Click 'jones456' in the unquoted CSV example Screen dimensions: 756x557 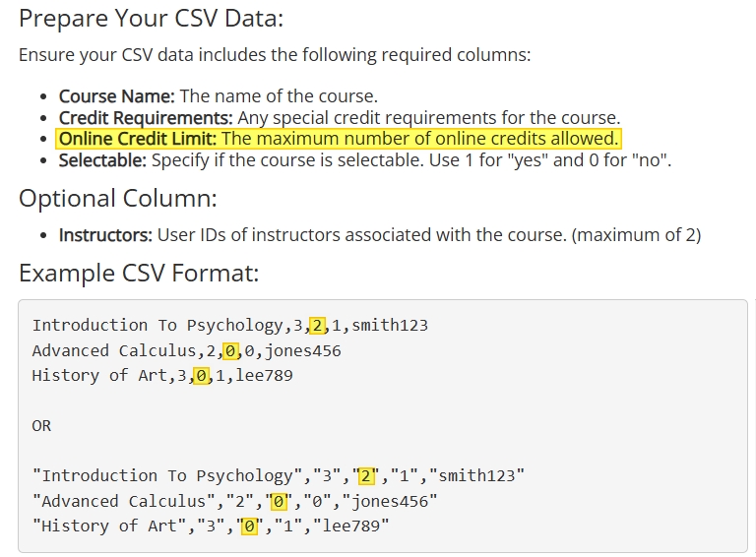point(303,350)
